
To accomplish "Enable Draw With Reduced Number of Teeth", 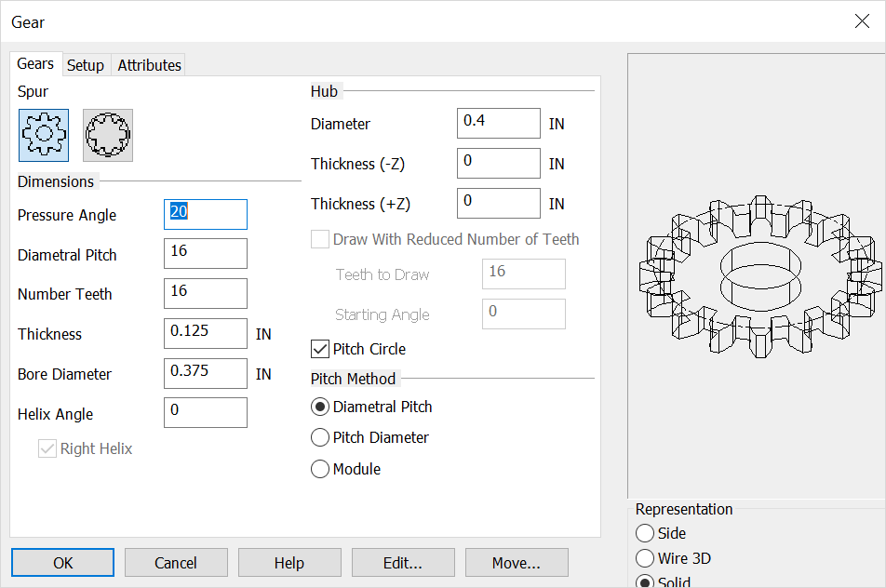I will click(319, 239).
